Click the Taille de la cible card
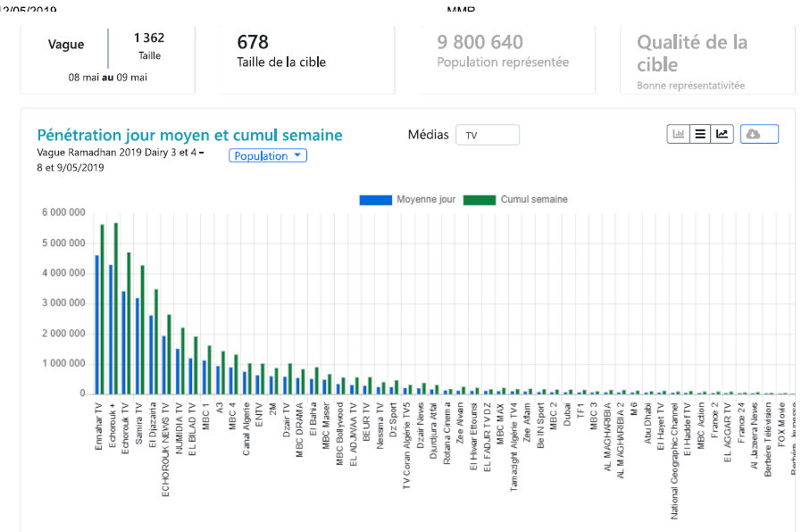Viewport: 802px width, 532px height. 306,57
